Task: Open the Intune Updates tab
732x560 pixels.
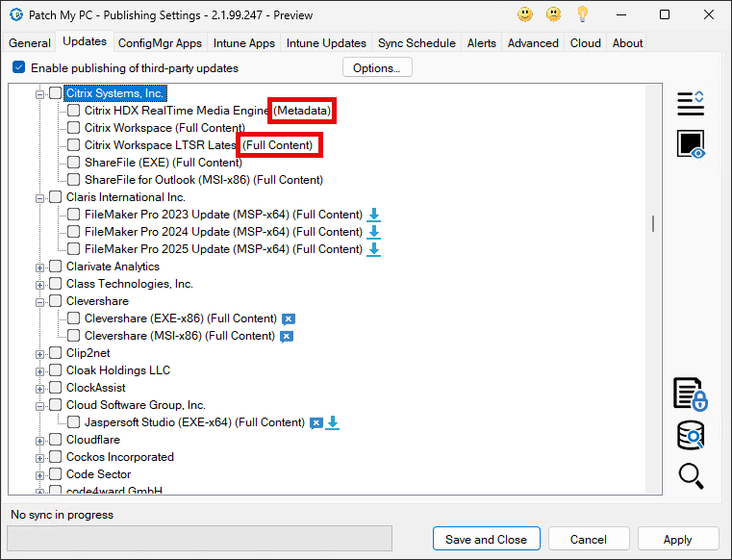Action: [x=326, y=43]
